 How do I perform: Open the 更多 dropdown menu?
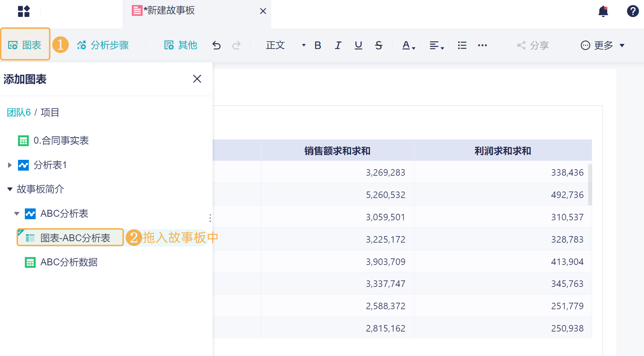pyautogui.click(x=602, y=45)
